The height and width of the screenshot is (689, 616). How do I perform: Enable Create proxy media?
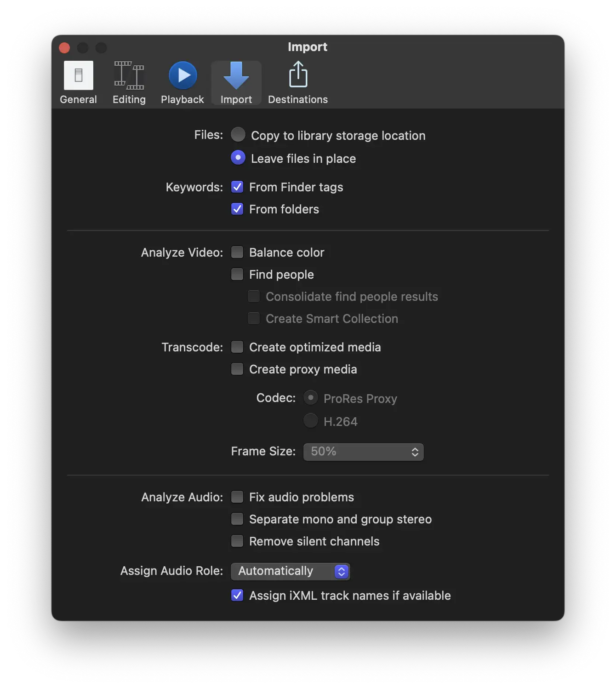pyautogui.click(x=237, y=369)
